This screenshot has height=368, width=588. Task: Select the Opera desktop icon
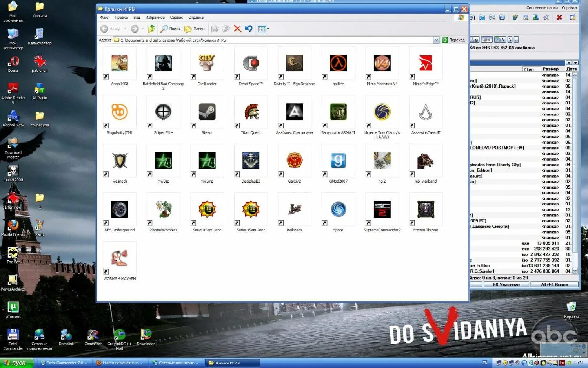(13, 64)
